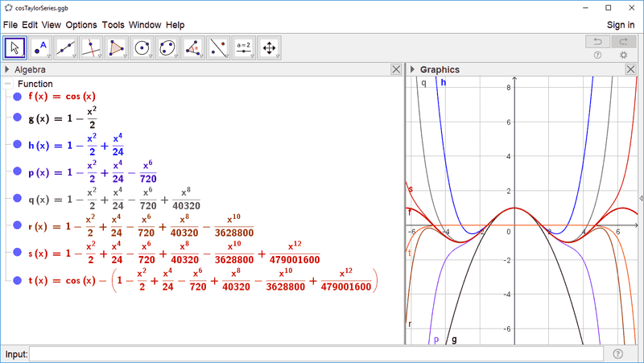Choose the Angle measurement tool

coord(194,47)
